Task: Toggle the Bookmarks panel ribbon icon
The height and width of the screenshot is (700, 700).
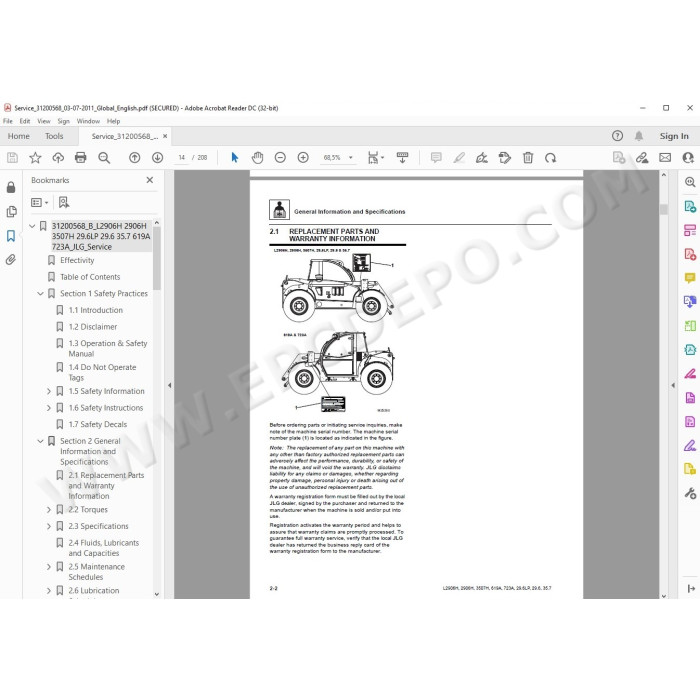Action: (x=11, y=235)
